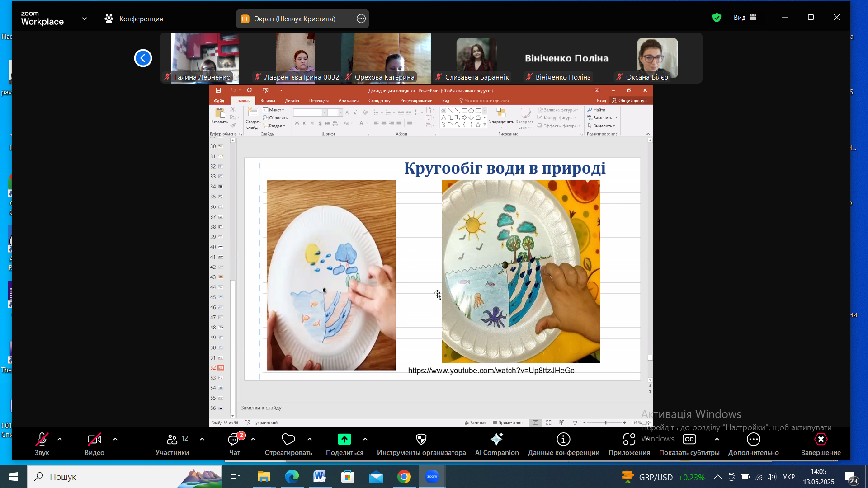Toggle text shadow S formatting
The image size is (868, 488).
pyautogui.click(x=320, y=123)
